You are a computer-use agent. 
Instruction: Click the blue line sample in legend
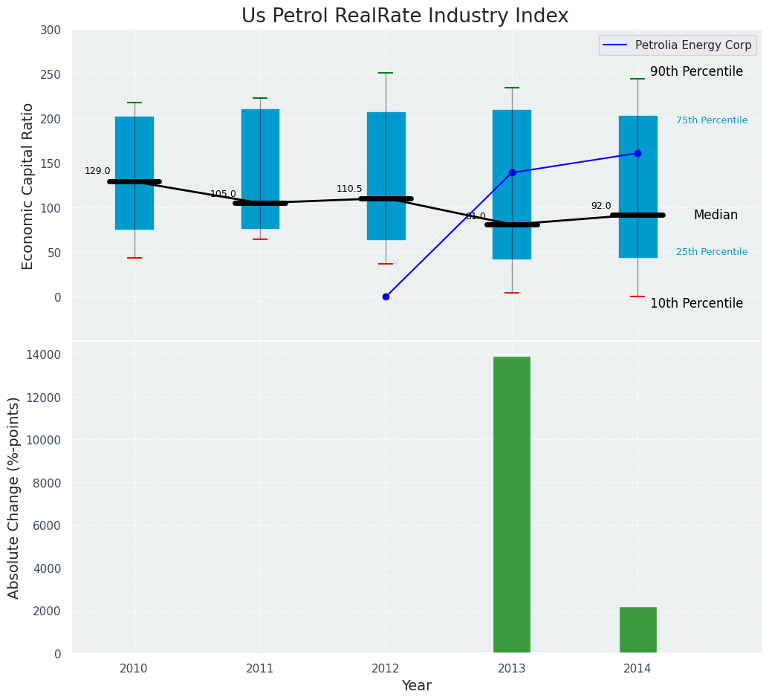[x=617, y=45]
